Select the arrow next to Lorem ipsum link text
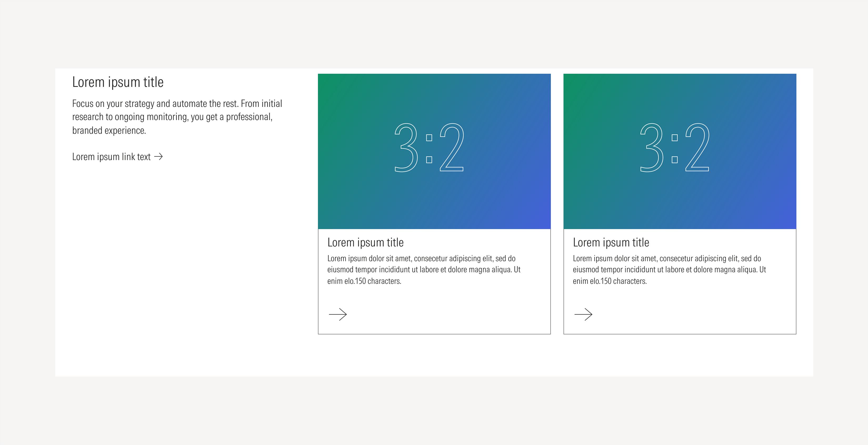The image size is (868, 445). tap(159, 156)
